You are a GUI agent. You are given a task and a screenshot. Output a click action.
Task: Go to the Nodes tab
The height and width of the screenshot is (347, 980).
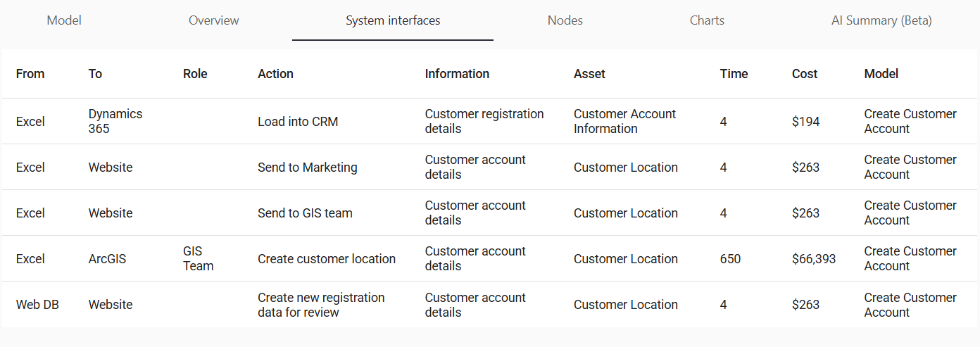click(565, 20)
